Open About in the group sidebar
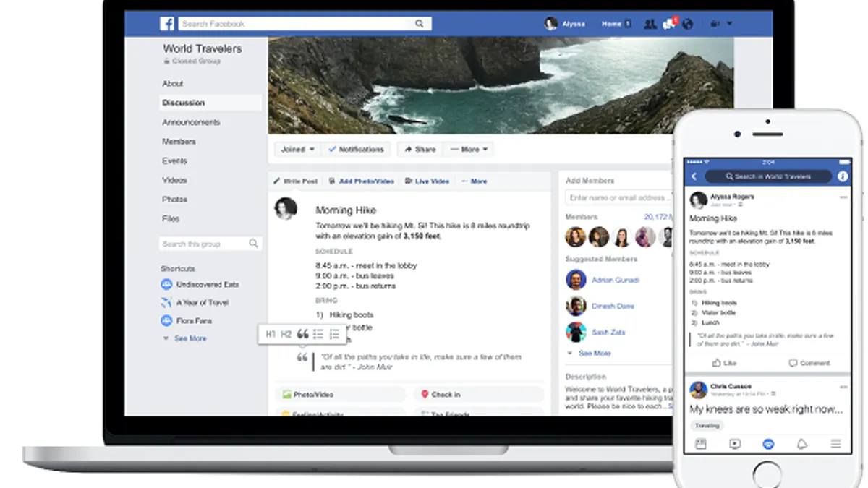This screenshot has height=488, width=868. (x=173, y=84)
